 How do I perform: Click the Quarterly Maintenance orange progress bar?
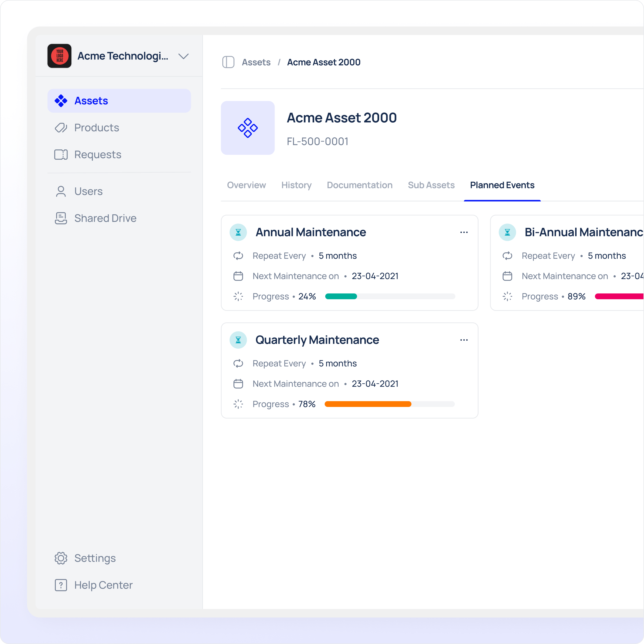pyautogui.click(x=368, y=404)
